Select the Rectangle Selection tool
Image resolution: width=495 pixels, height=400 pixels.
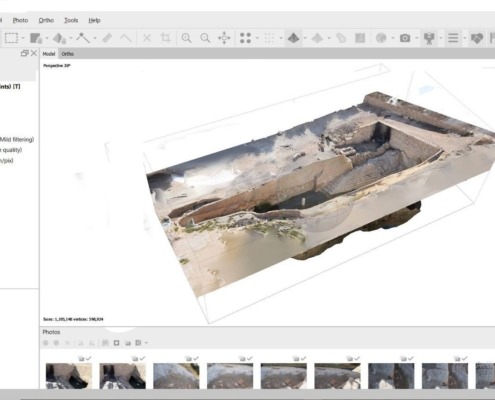click(11, 38)
